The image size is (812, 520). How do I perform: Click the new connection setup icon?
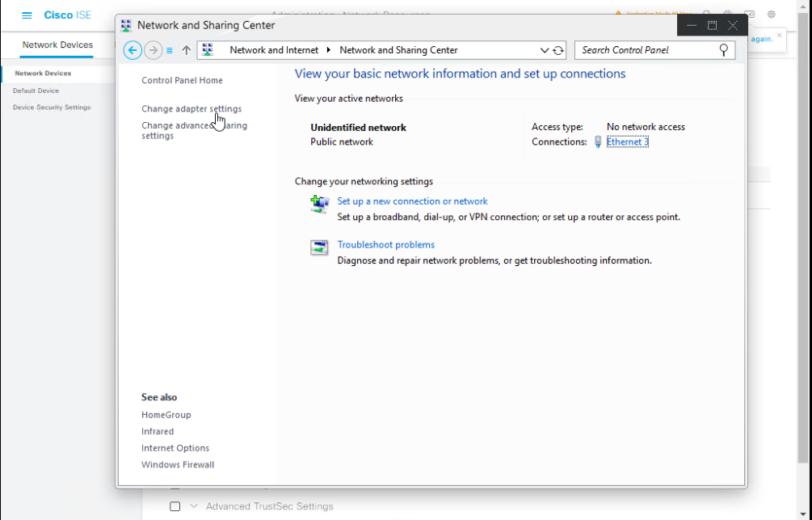[319, 204]
